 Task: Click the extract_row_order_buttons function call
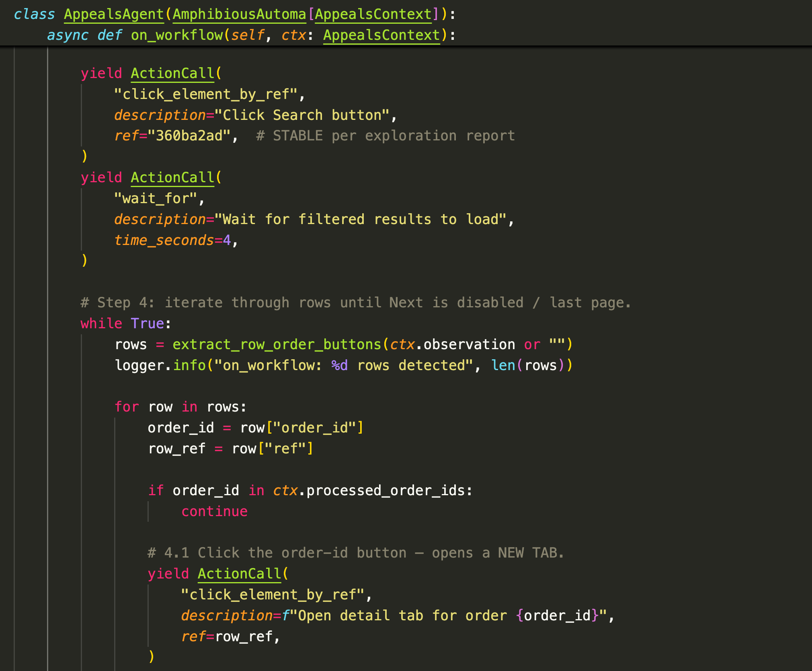[277, 344]
